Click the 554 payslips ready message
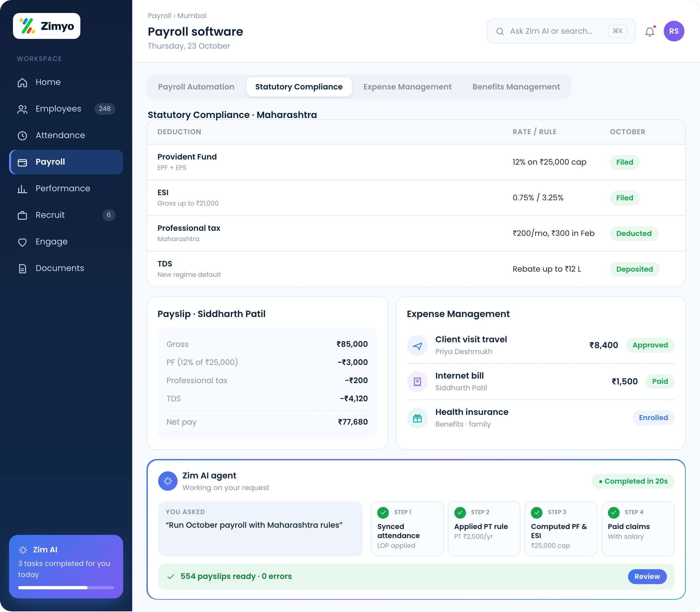 click(236, 576)
